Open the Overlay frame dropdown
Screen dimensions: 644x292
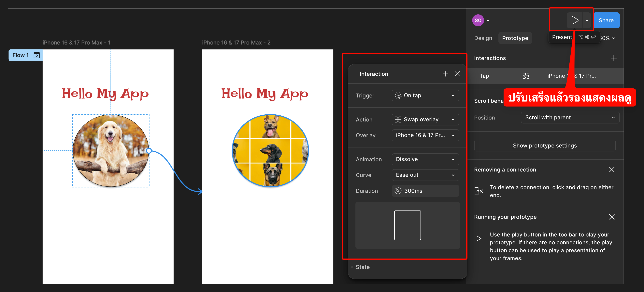point(425,135)
